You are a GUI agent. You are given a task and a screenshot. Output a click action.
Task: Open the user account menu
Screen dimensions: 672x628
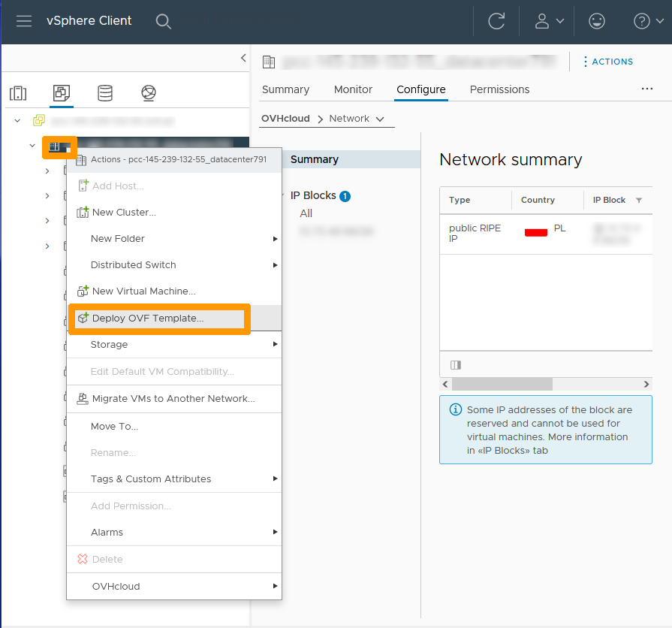549,21
